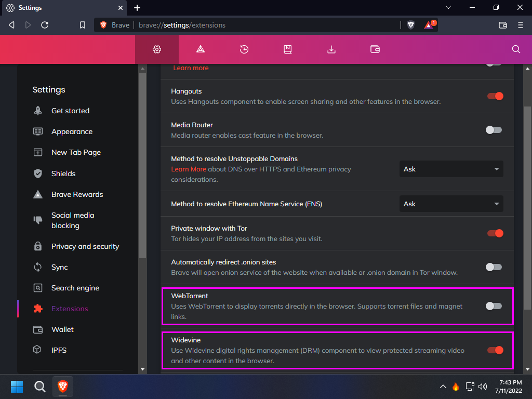Disable the Widevine toggle
This screenshot has width=532, height=399.
pyautogui.click(x=495, y=350)
